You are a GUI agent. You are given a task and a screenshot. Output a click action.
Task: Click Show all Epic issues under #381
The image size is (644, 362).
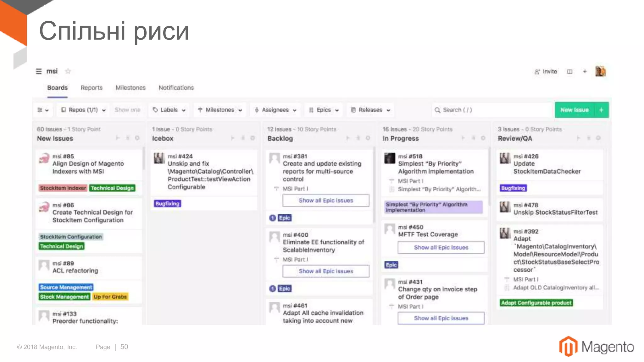(326, 200)
